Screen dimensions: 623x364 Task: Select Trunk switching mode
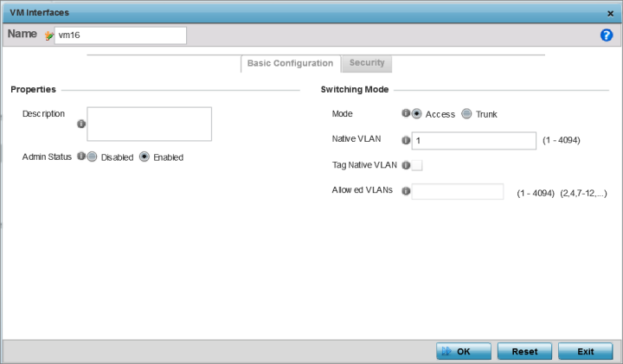[x=466, y=114]
